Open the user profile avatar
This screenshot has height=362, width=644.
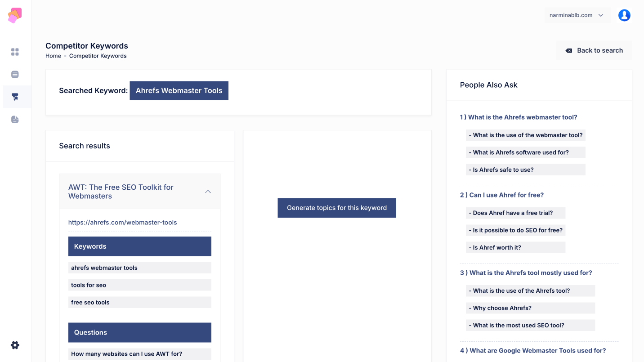click(x=624, y=15)
